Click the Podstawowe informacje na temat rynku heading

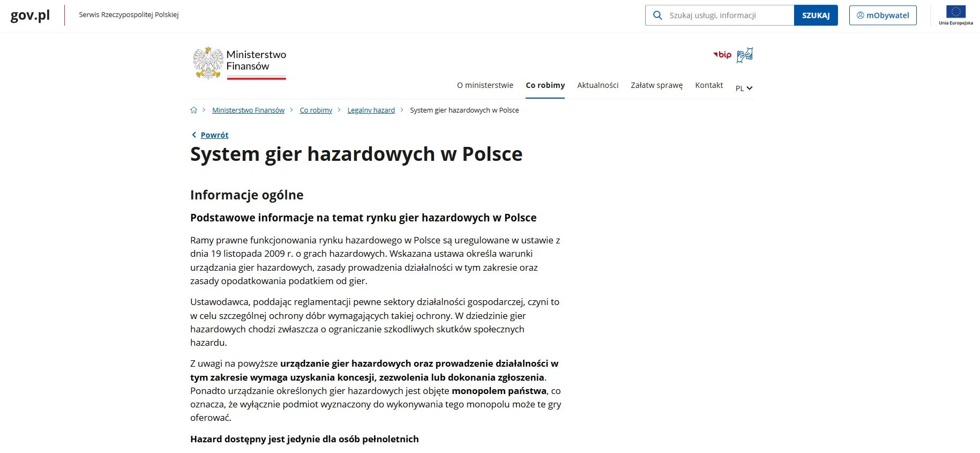click(x=363, y=218)
